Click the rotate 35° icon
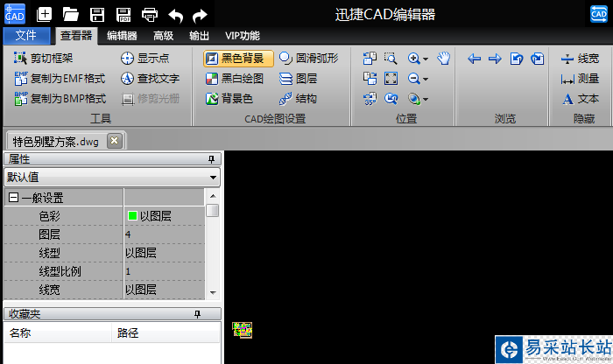 tap(370, 99)
